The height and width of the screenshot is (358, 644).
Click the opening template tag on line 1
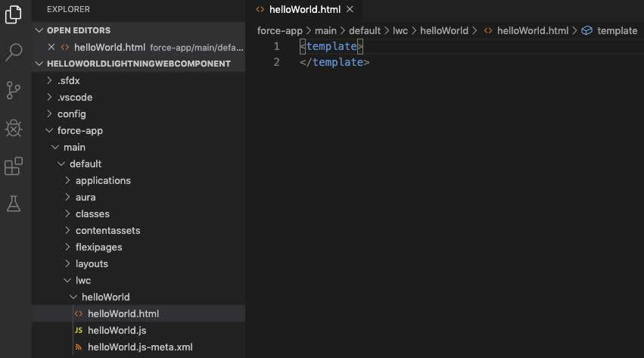[331, 46]
